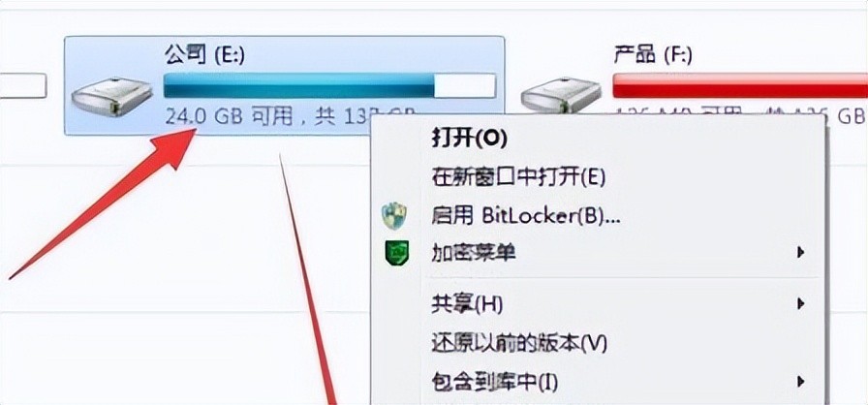
Task: Click the green shield icon beside 加密菜单
Action: tap(396, 252)
